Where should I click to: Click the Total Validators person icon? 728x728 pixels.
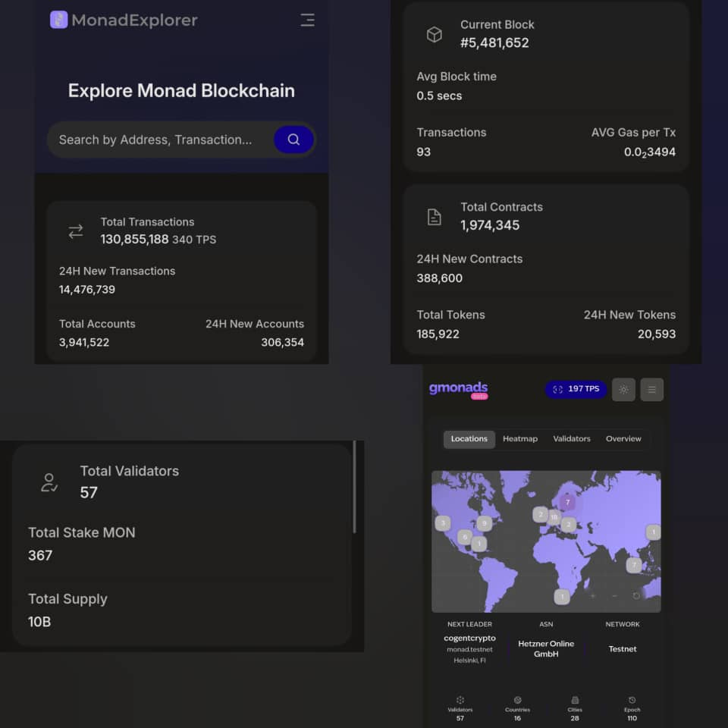pos(49,482)
